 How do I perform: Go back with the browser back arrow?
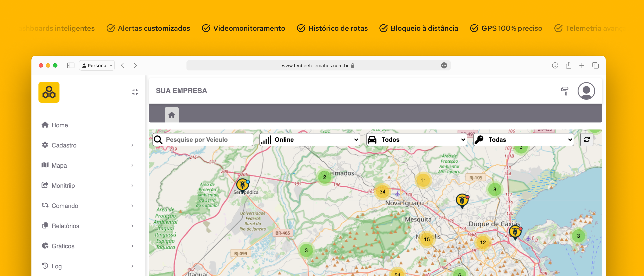coord(123,66)
